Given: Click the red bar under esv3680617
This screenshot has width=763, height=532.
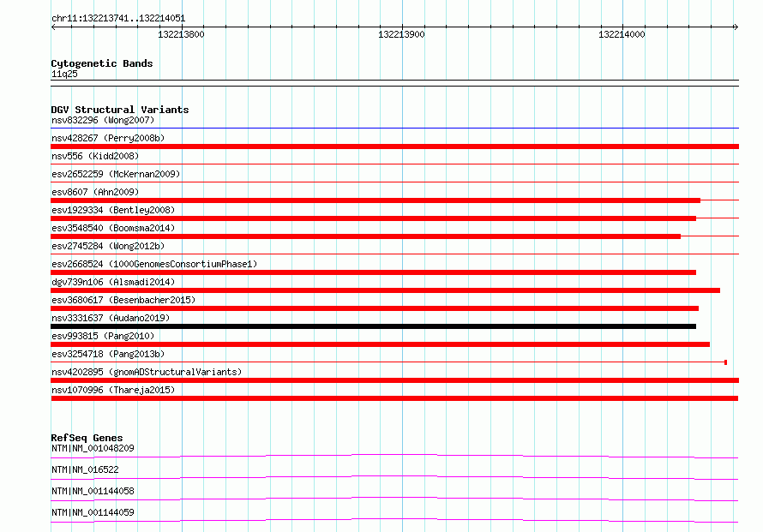Looking at the screenshot, I should (x=375, y=308).
